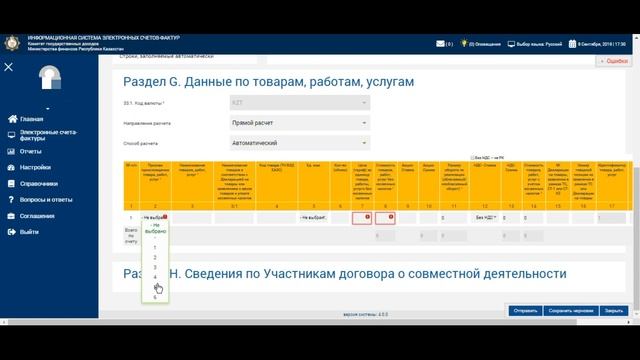Click the user profile avatar

tap(50, 77)
